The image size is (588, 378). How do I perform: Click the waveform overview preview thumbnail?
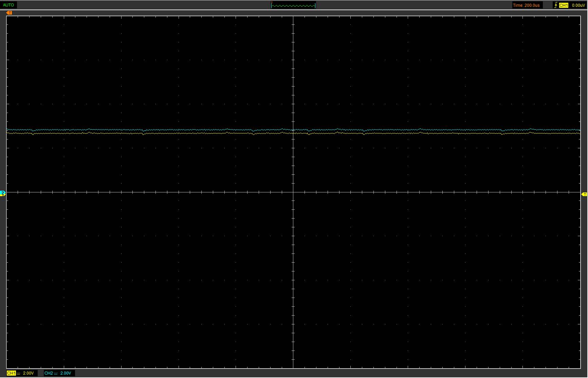click(293, 5)
